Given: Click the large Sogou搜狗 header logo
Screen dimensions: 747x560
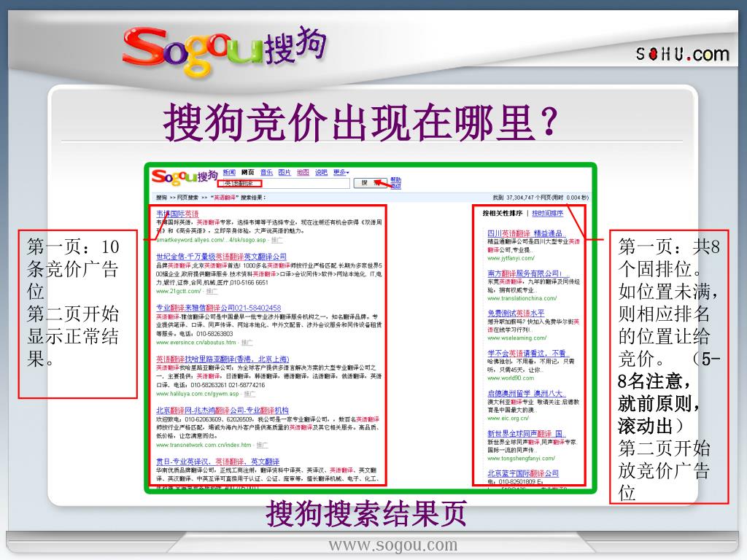Looking at the screenshot, I should point(224,50).
